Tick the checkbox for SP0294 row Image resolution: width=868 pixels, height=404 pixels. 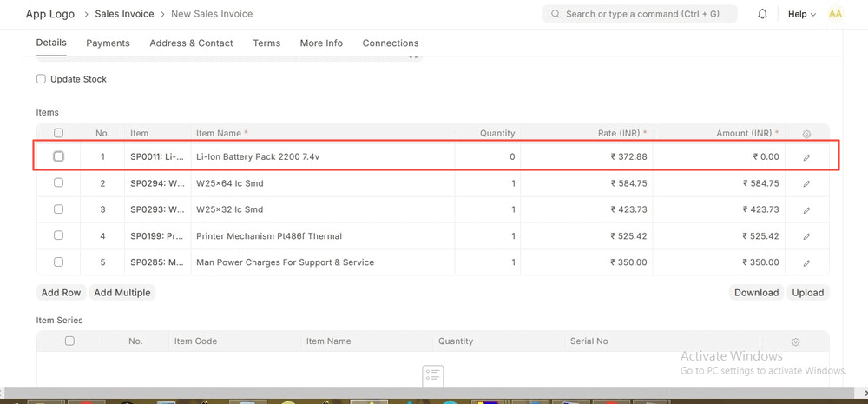[x=59, y=182]
